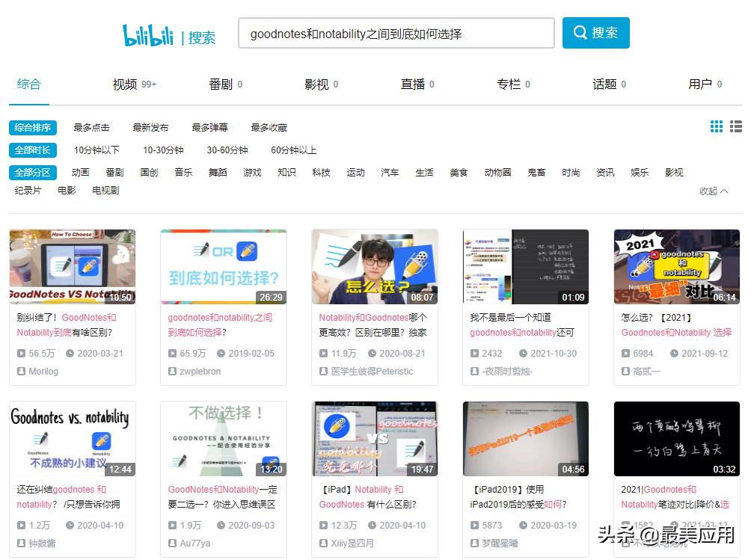Click the bilibili logo
The height and width of the screenshot is (560, 751).
[x=148, y=34]
